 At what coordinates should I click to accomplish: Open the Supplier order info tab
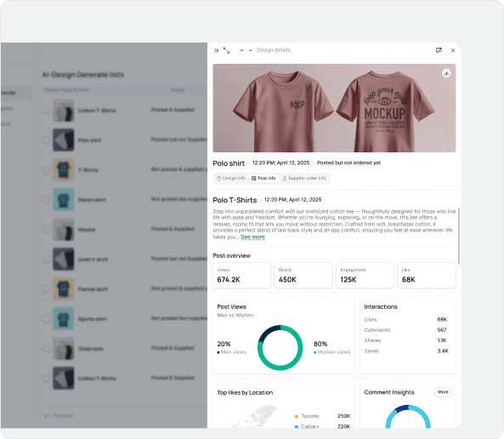[304, 179]
